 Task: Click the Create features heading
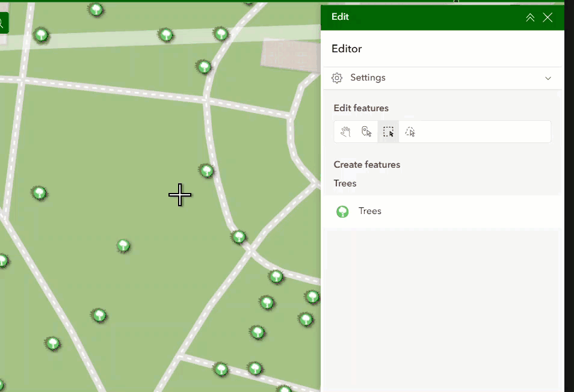point(367,165)
